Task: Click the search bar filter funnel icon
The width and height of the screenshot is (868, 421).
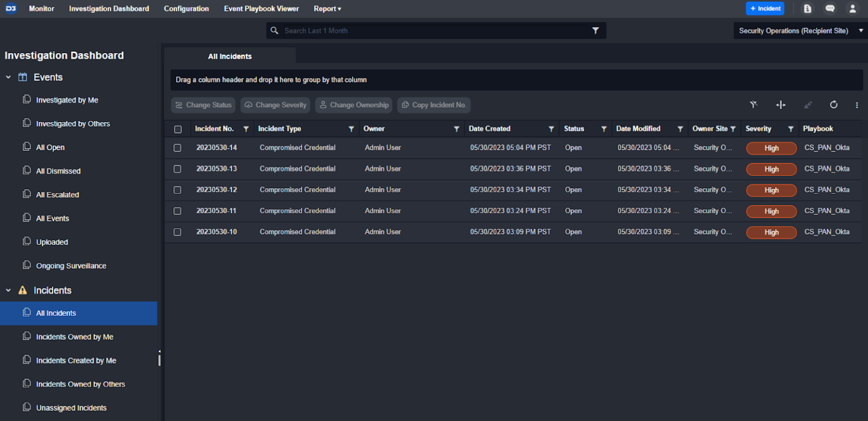Action: coord(595,31)
